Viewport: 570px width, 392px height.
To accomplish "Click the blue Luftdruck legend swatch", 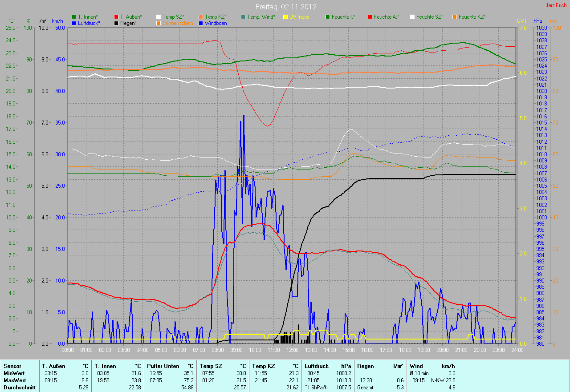I will [x=74, y=23].
